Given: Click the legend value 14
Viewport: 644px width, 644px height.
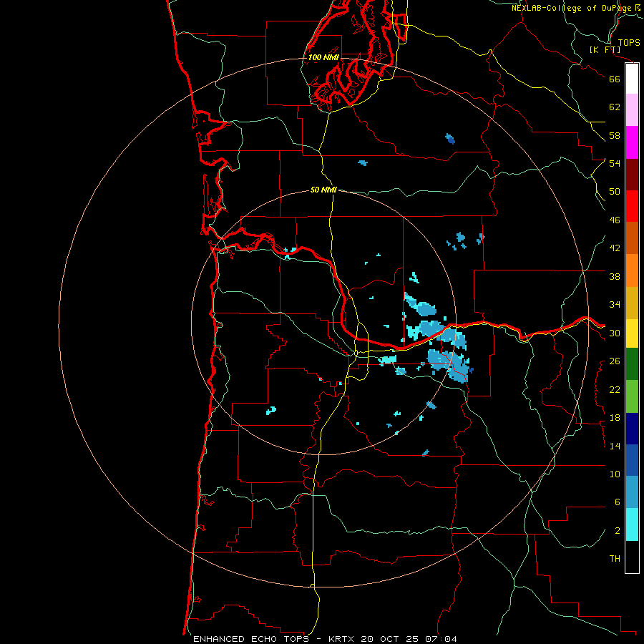Looking at the screenshot, I should (615, 446).
